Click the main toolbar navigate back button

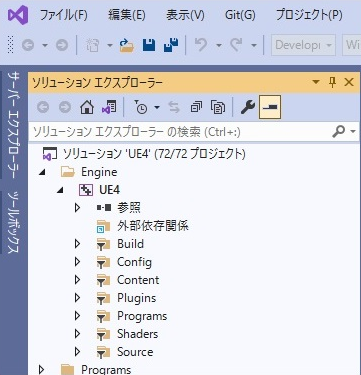[x=28, y=45]
